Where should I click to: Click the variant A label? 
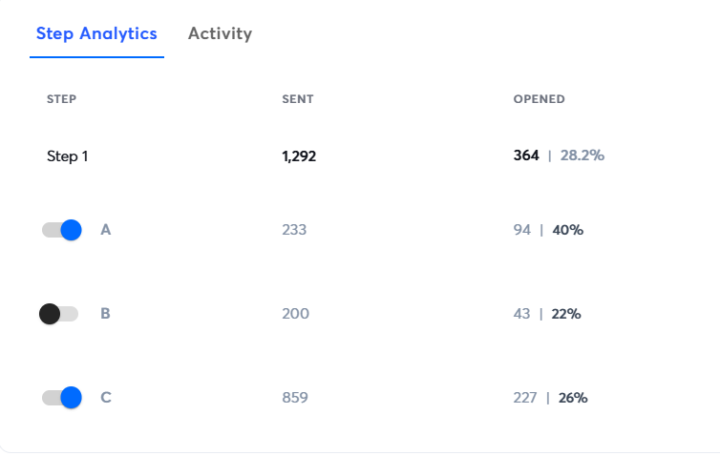coord(106,230)
